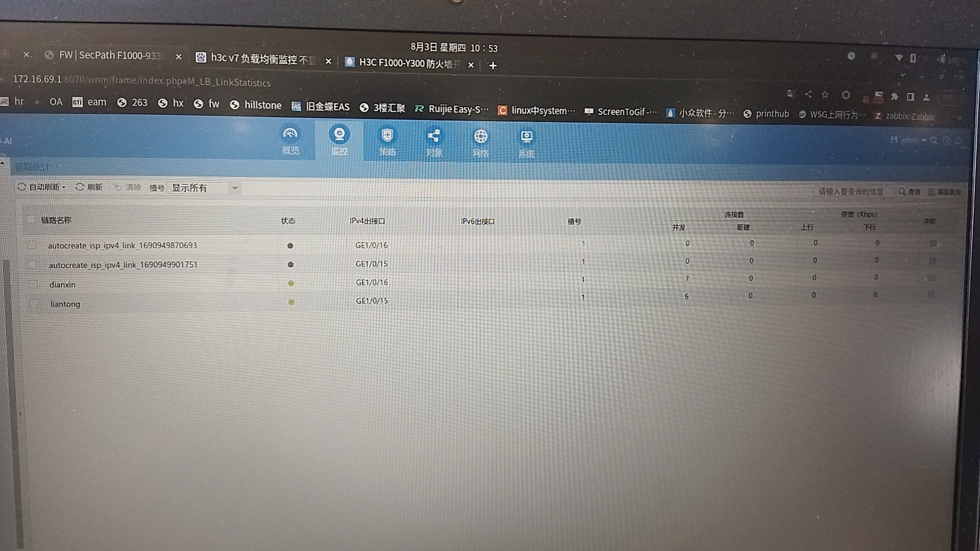This screenshot has width=980, height=551.
Task: Open the 显示所有 slot dropdown
Action: (x=204, y=188)
